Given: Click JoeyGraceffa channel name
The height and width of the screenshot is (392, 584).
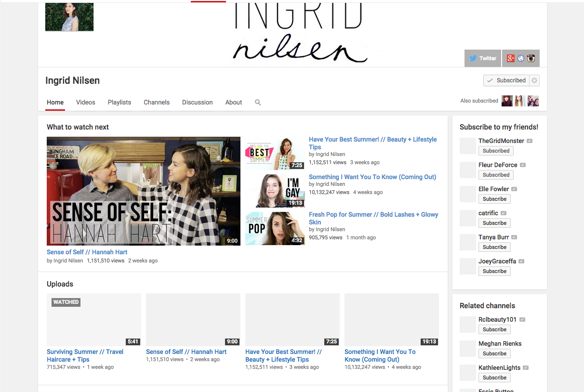Looking at the screenshot, I should [497, 261].
